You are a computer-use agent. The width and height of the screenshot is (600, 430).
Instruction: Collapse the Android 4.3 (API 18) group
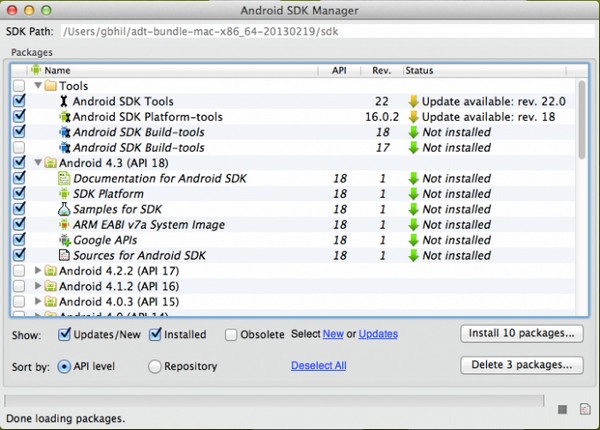[x=38, y=162]
